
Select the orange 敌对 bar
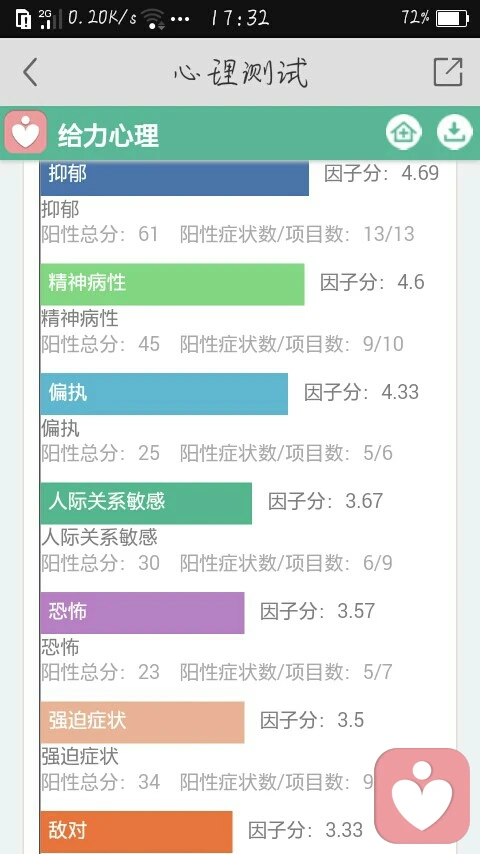136,832
